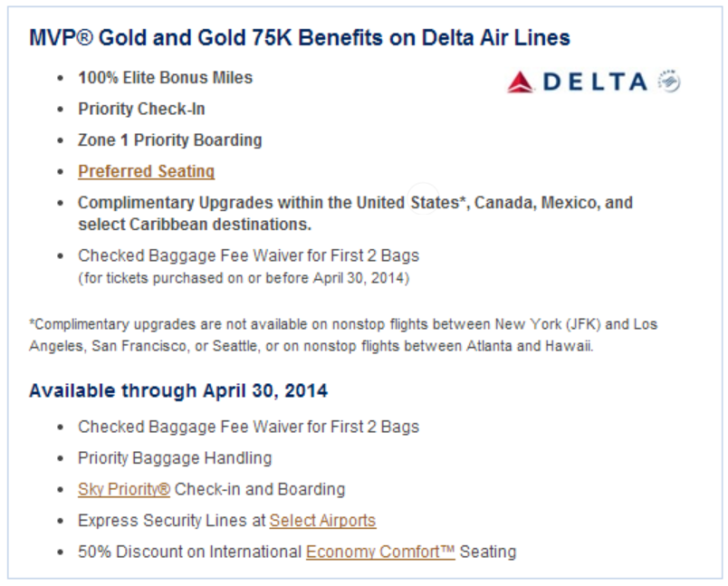
Task: Open the Preferred Seating link
Action: pyautogui.click(x=146, y=171)
